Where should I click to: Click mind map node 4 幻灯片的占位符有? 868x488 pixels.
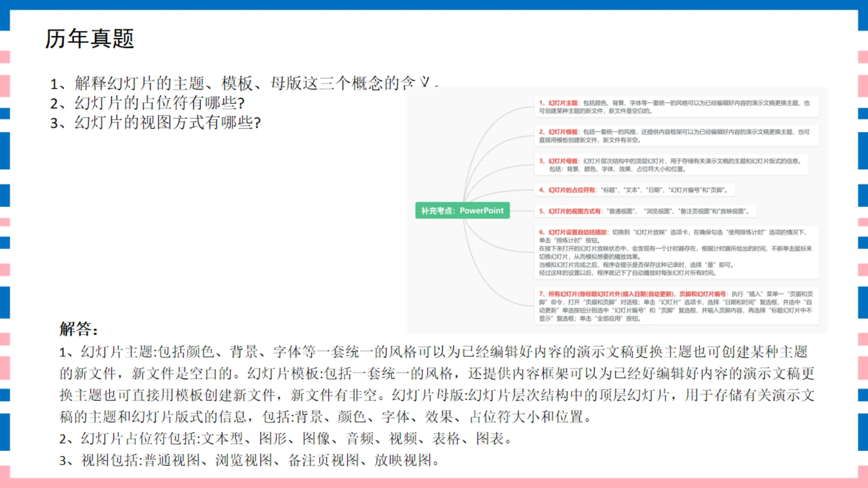pyautogui.click(x=634, y=190)
